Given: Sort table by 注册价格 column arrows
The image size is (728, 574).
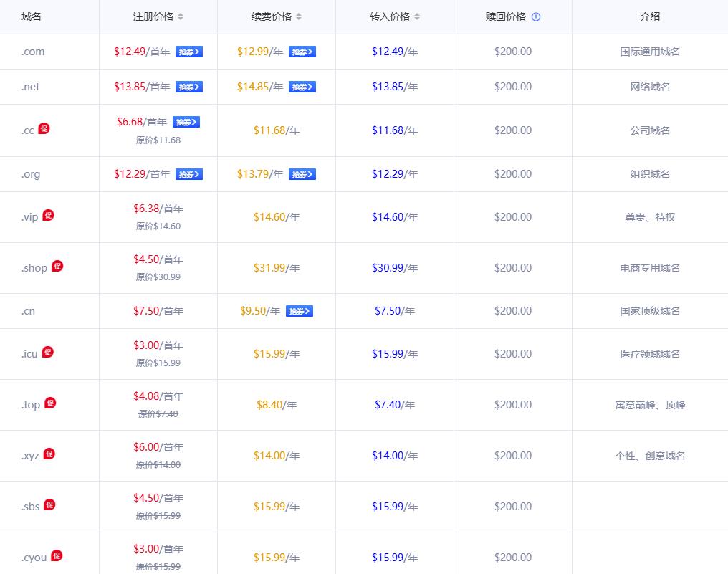Looking at the screenshot, I should [181, 16].
